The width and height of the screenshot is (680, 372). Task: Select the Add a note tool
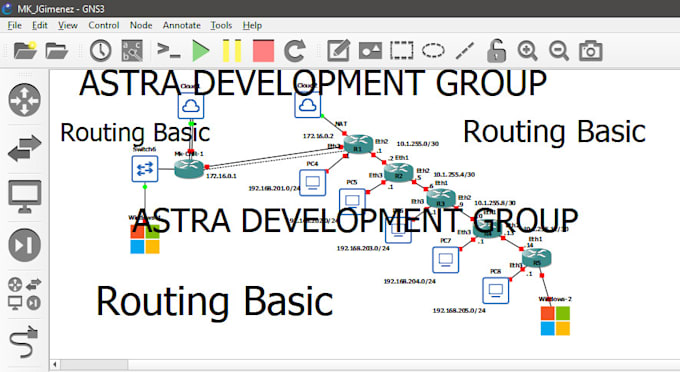pyautogui.click(x=338, y=50)
